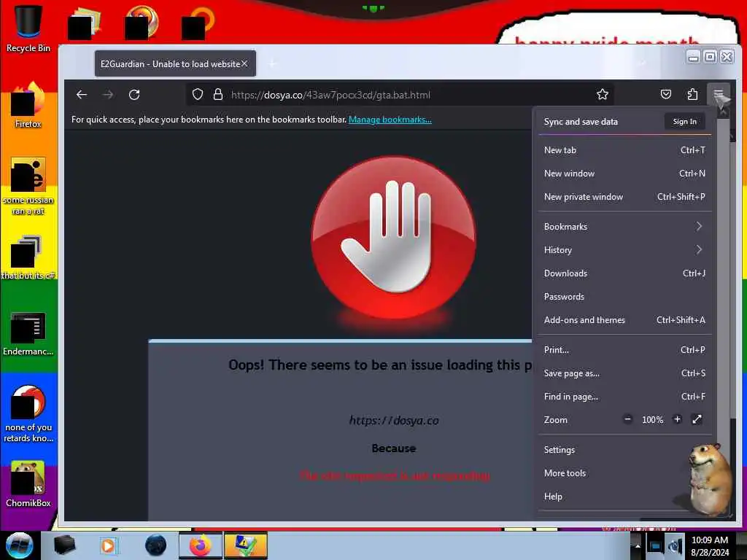Open a New private window
This screenshot has height=560, width=747.
click(x=624, y=197)
